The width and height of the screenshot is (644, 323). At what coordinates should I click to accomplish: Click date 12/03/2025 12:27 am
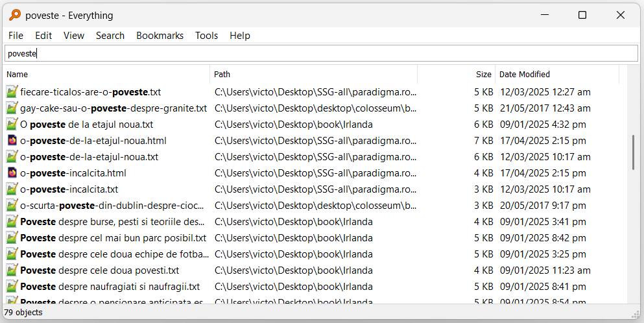[545, 92]
